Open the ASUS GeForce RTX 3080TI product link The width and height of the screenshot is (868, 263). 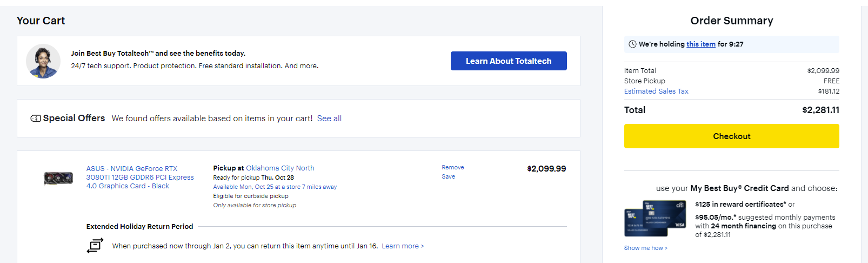click(139, 177)
